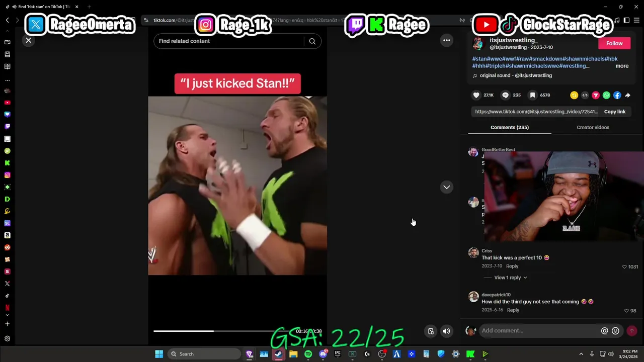Click the three-dot sidebar overflow icon
This screenshot has width=644, height=362.
coord(7,80)
